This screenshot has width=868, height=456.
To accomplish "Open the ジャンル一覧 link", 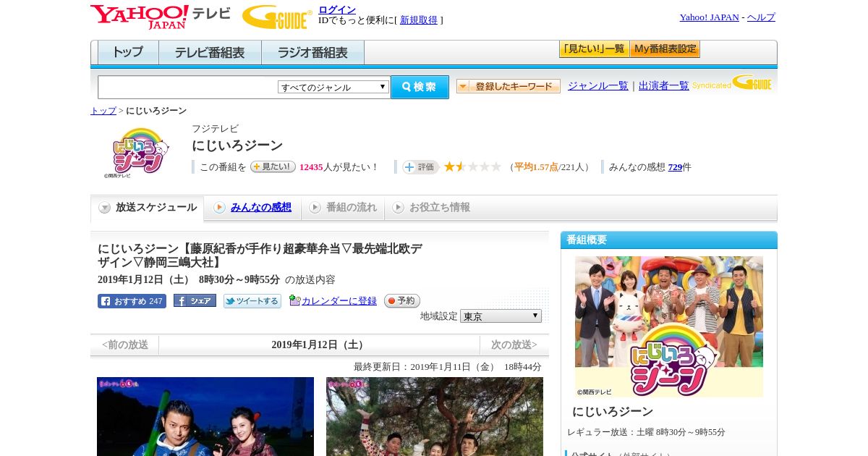I will (598, 85).
